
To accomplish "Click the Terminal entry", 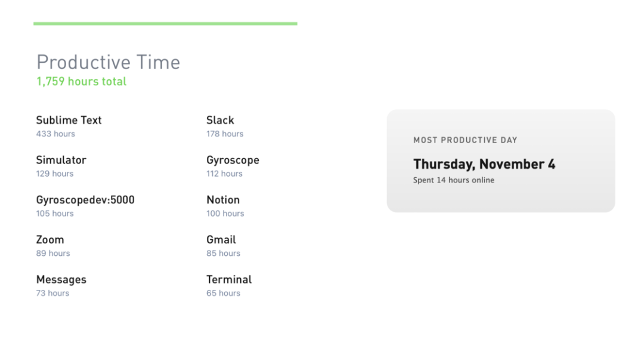I will click(x=229, y=280).
